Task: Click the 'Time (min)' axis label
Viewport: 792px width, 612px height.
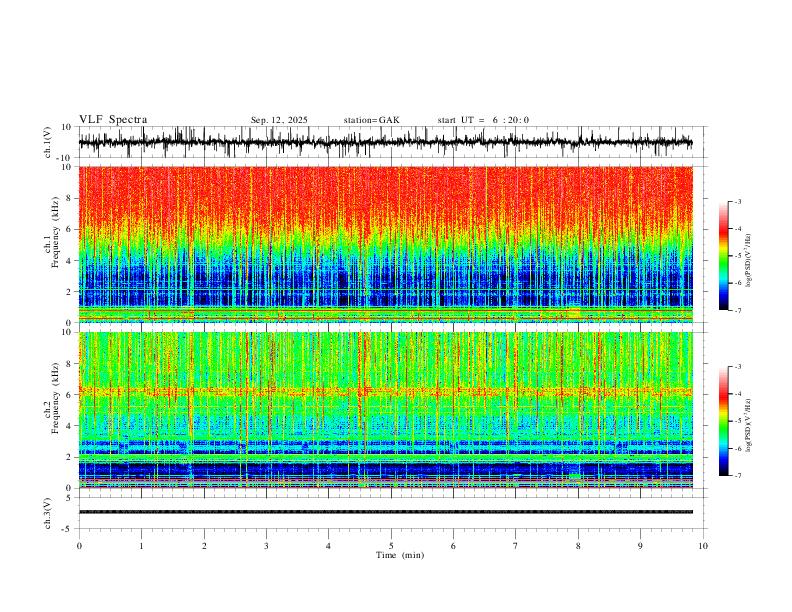Action: coord(400,555)
